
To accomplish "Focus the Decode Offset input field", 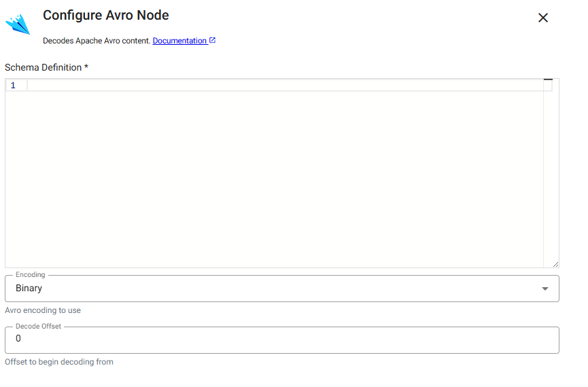I will 272,339.
